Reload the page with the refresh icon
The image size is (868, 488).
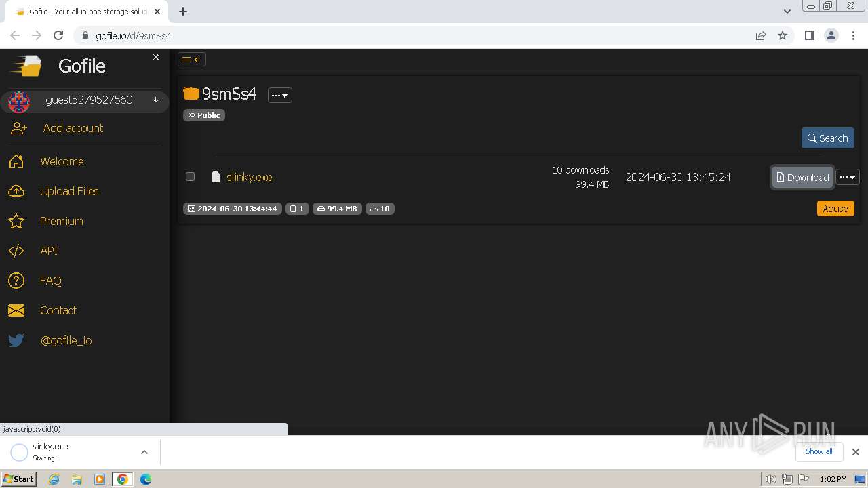click(x=58, y=35)
